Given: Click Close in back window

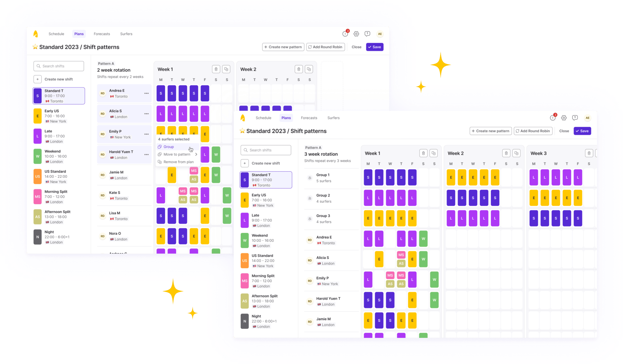Looking at the screenshot, I should coord(357,47).
